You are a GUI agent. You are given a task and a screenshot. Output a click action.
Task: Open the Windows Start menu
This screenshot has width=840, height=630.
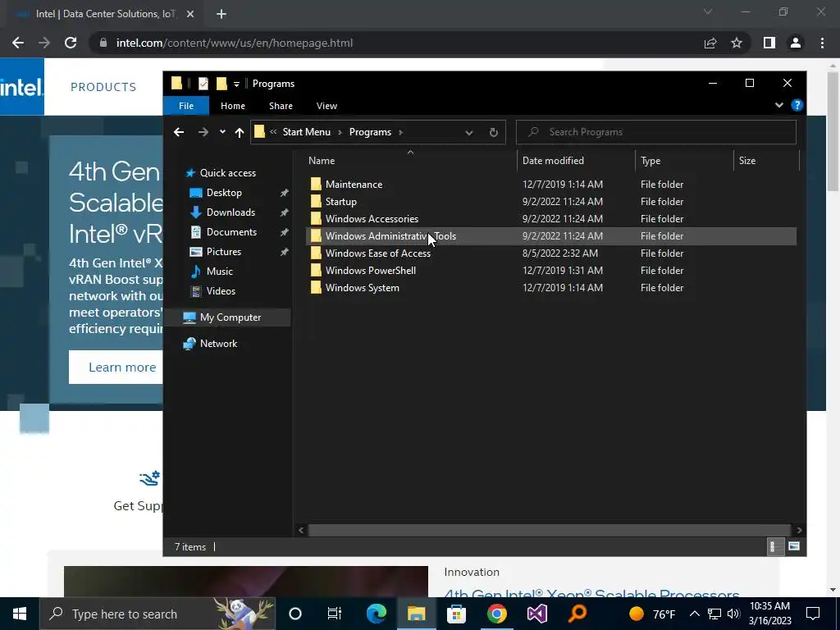click(x=20, y=614)
